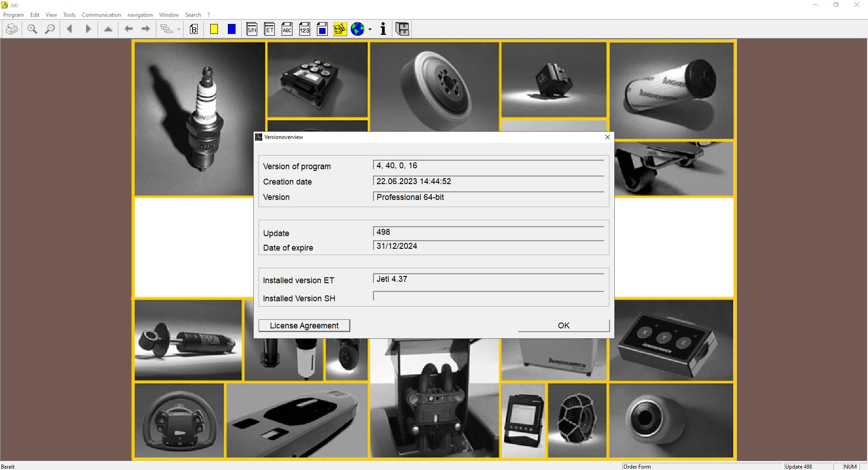Click the tree structure toolbar icon
The height and width of the screenshot is (470, 868).
(x=167, y=29)
